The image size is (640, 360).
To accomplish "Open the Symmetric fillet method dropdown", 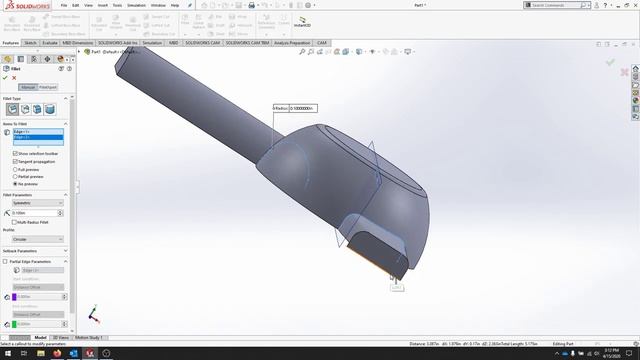I will 38,203.
